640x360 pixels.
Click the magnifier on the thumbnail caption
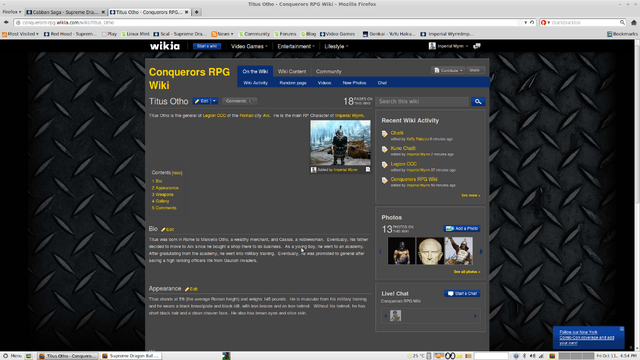point(368,169)
